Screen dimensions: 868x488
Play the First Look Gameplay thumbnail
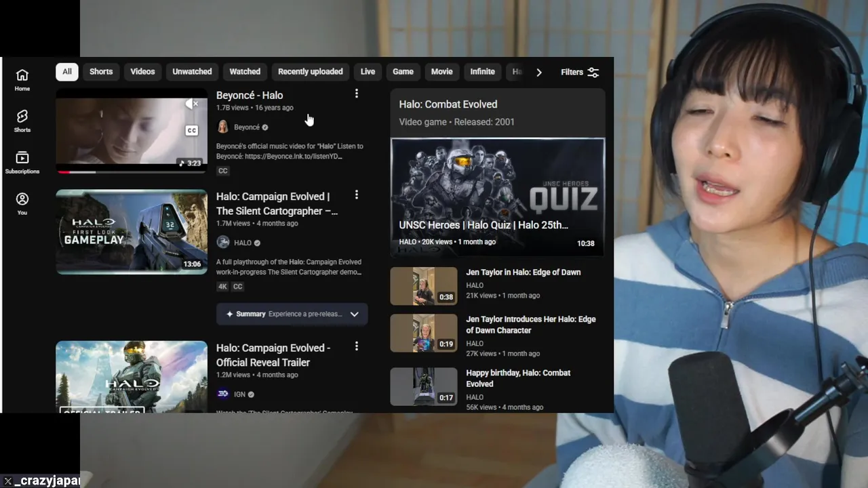[132, 232]
